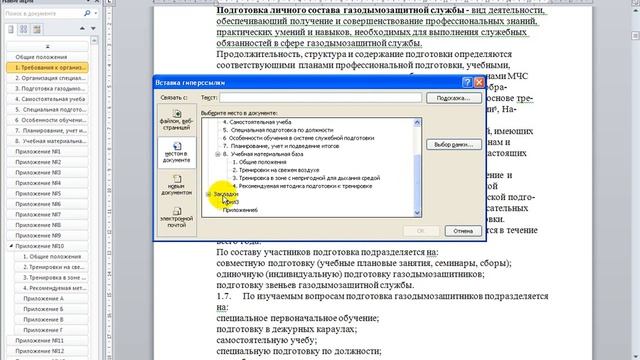
Task: Click the 'Подсказка...' button
Action: [x=453, y=98]
